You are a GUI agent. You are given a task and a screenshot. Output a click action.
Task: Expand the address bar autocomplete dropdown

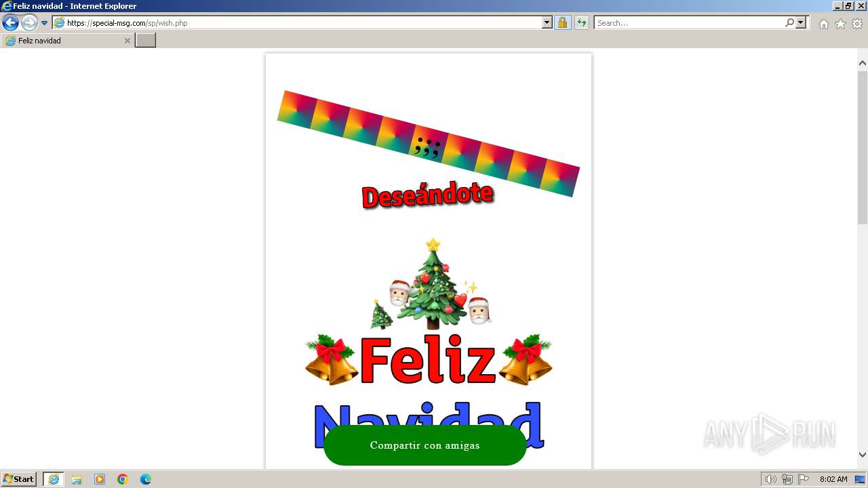tap(547, 23)
